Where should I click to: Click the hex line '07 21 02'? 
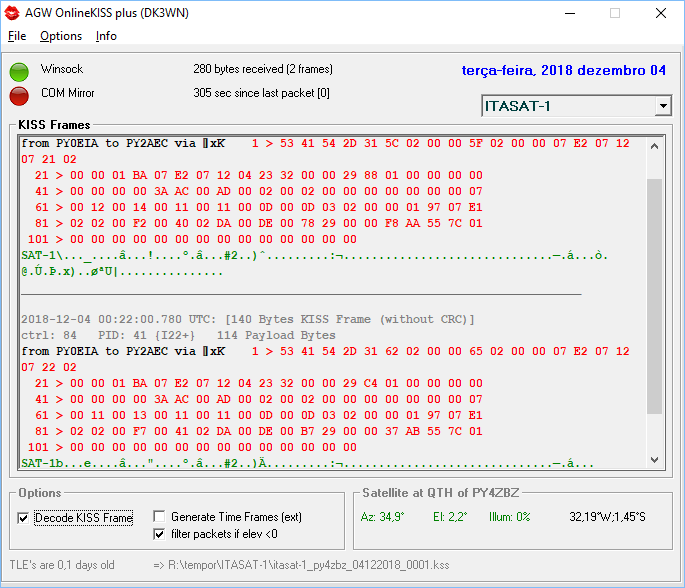pos(49,159)
